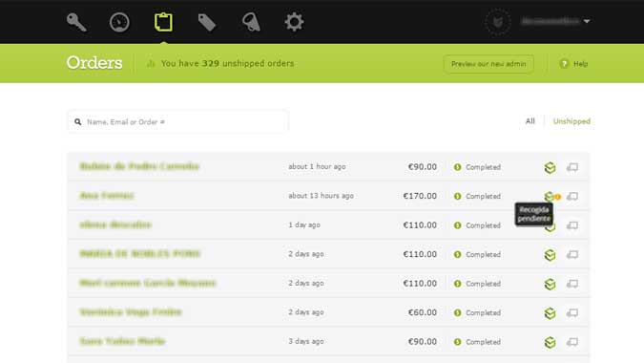
Task: Click shipping box icon on €60.00 order
Action: (x=550, y=313)
